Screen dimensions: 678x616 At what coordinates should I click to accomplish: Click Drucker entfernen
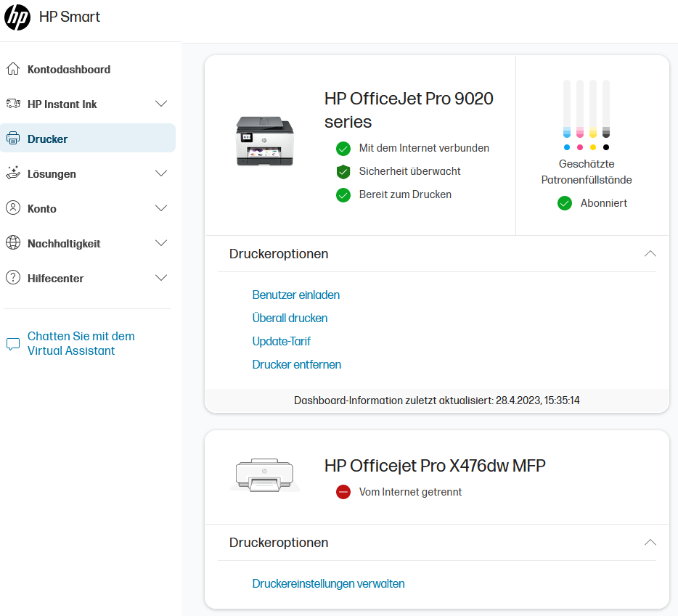click(x=296, y=364)
